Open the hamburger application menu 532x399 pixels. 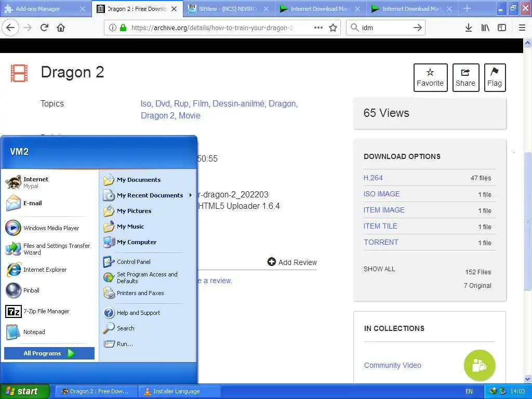[522, 28]
